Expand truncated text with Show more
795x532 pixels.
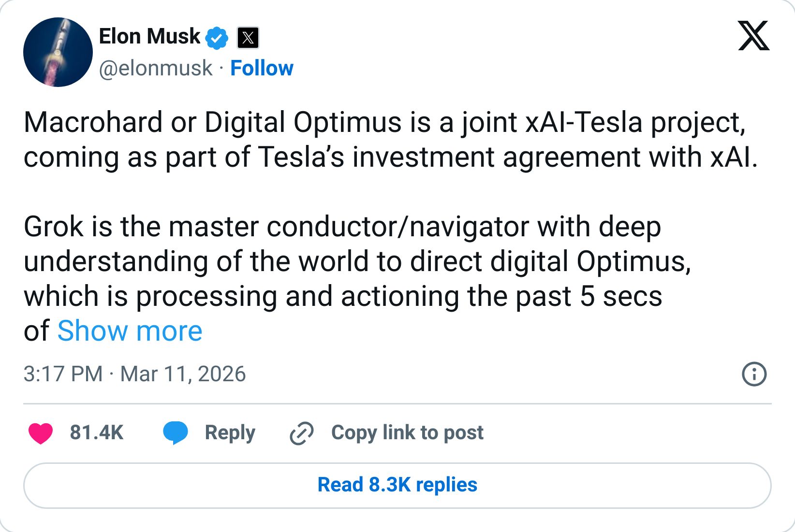[x=130, y=331]
